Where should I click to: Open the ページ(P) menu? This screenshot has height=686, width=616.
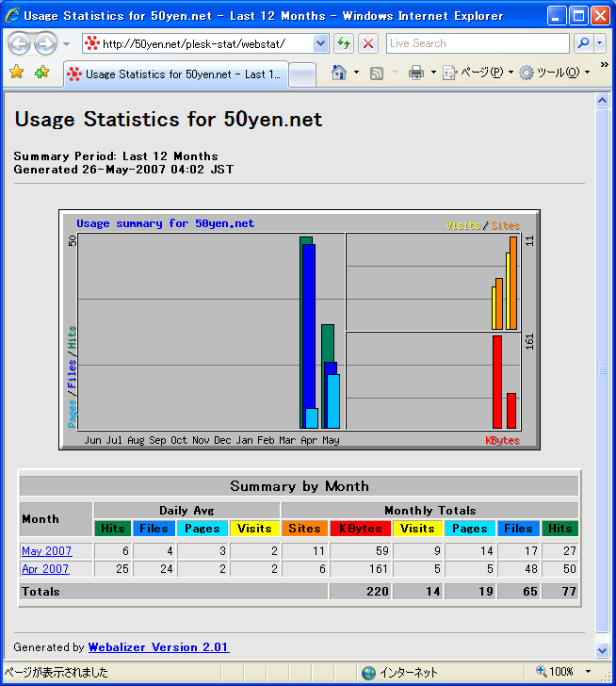[480, 73]
